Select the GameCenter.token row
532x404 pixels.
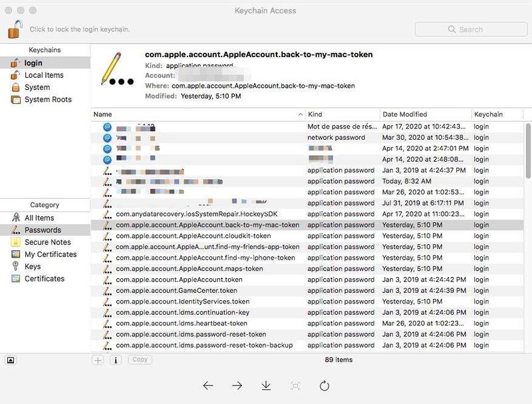[x=307, y=290]
